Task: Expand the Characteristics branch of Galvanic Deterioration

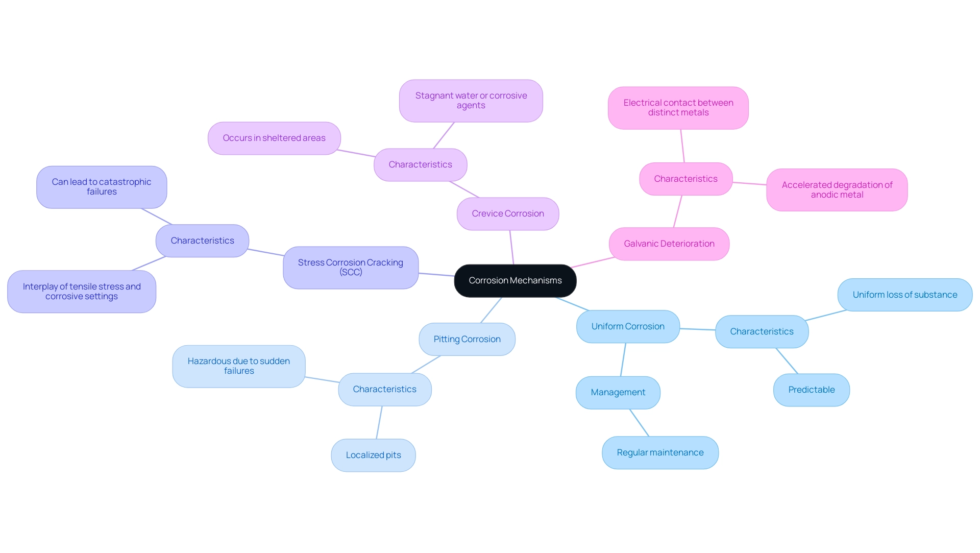Action: 685,179
